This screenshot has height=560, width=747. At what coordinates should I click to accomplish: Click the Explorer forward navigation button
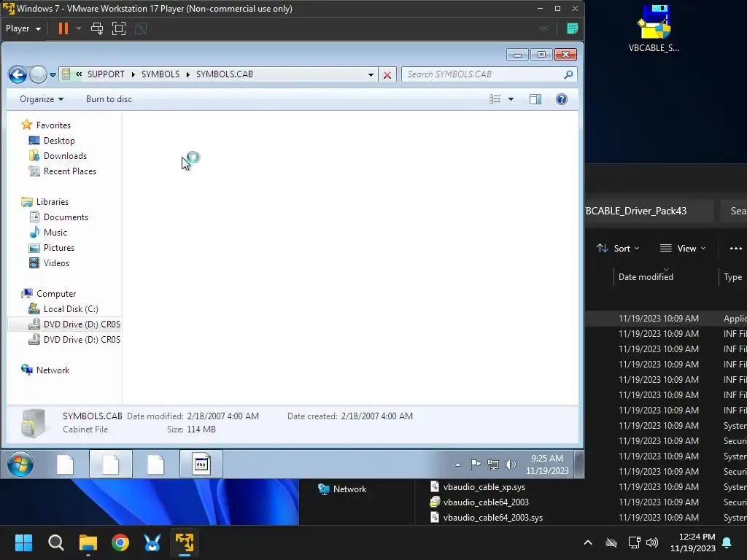[x=38, y=75]
